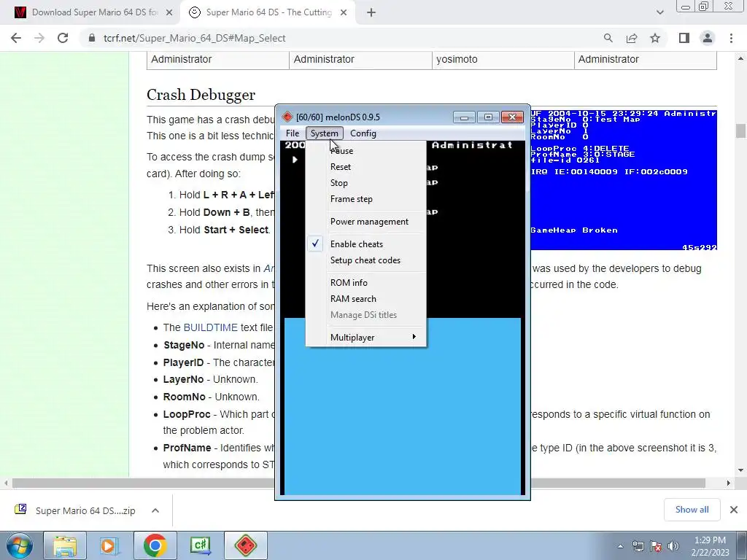Open the zoom magnifier icon in address bar
Image resolution: width=747 pixels, height=560 pixels.
(608, 38)
